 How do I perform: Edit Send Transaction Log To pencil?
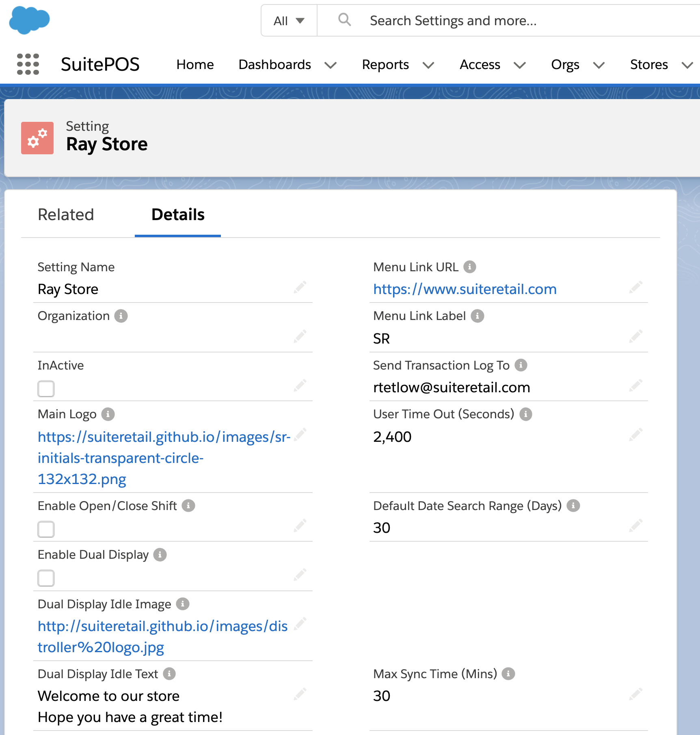coord(636,385)
